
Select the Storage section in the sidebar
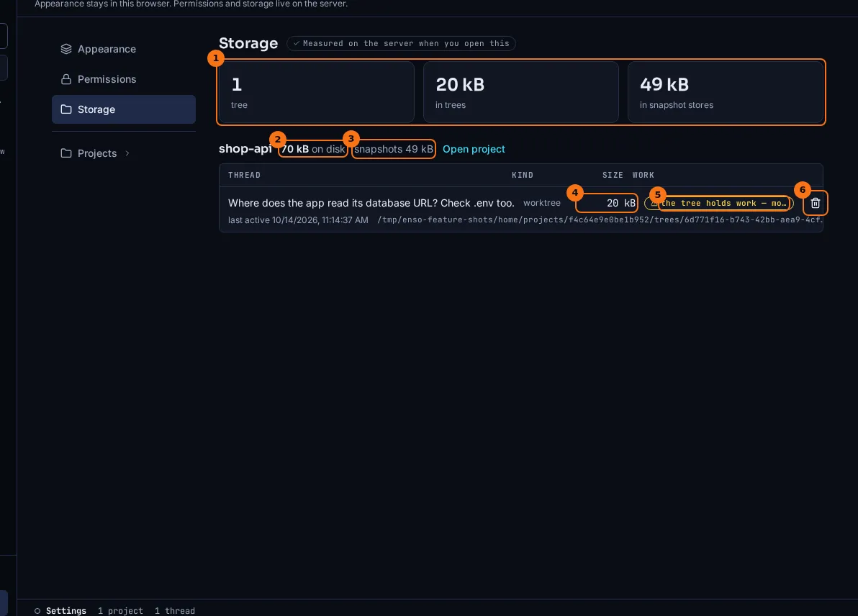click(124, 109)
